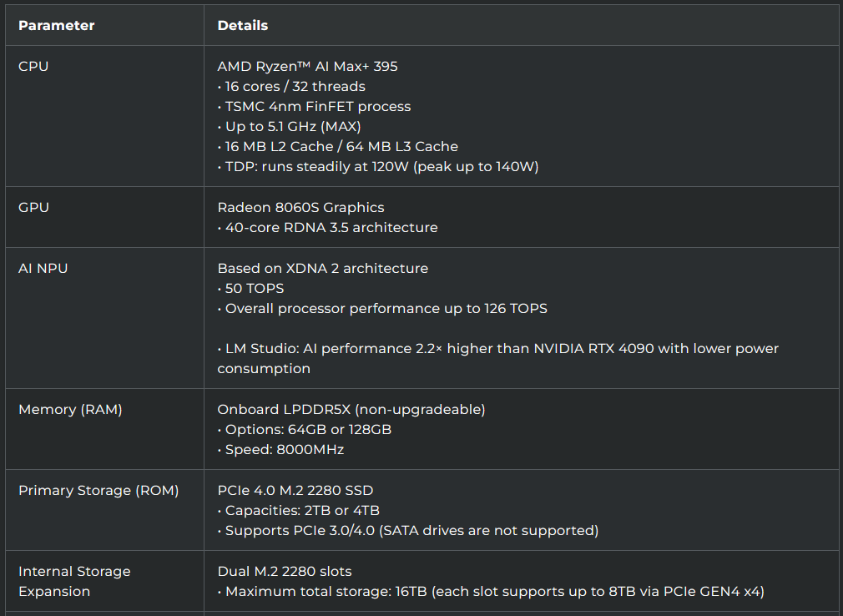
Task: Click the Radeon 8060S Graphics text
Action: pos(300,207)
